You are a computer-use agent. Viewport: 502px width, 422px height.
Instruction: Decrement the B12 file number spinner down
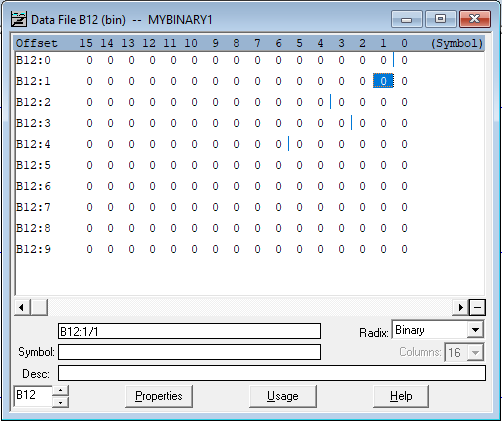click(x=60, y=402)
